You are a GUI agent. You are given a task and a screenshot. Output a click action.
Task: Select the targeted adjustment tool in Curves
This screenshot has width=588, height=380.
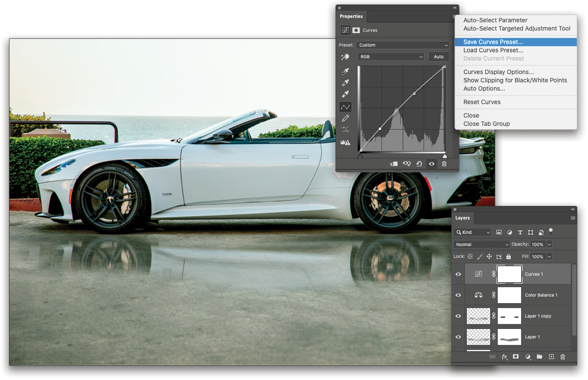coord(345,57)
